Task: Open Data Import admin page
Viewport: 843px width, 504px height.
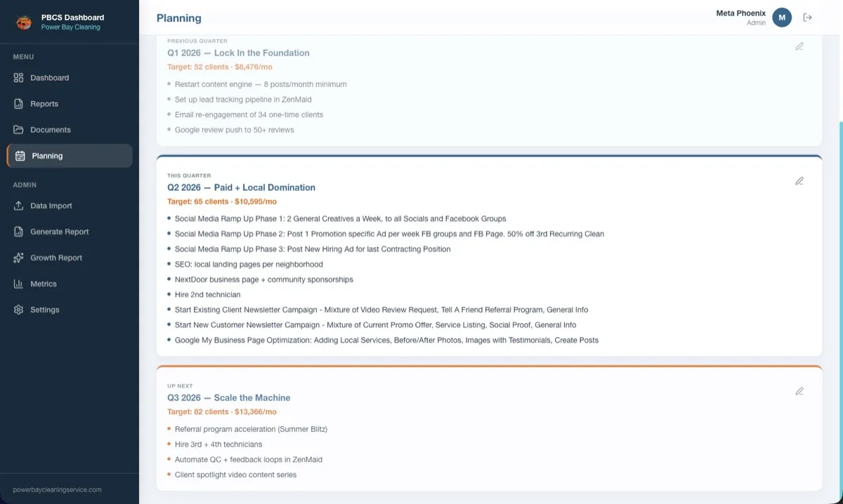Action: 70,206
